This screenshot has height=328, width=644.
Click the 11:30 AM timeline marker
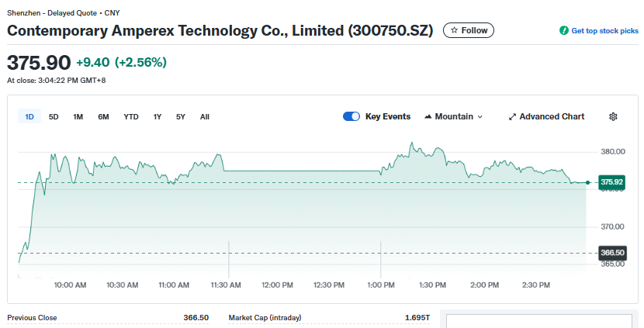(x=226, y=285)
